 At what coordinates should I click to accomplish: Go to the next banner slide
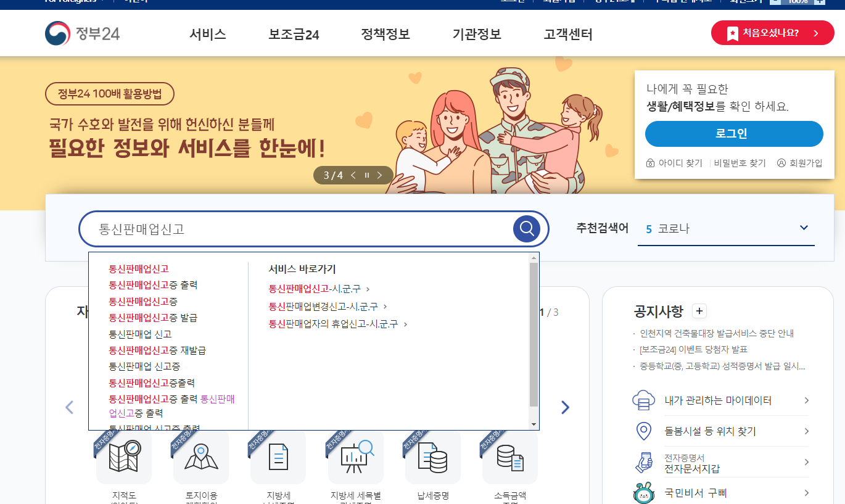click(379, 175)
